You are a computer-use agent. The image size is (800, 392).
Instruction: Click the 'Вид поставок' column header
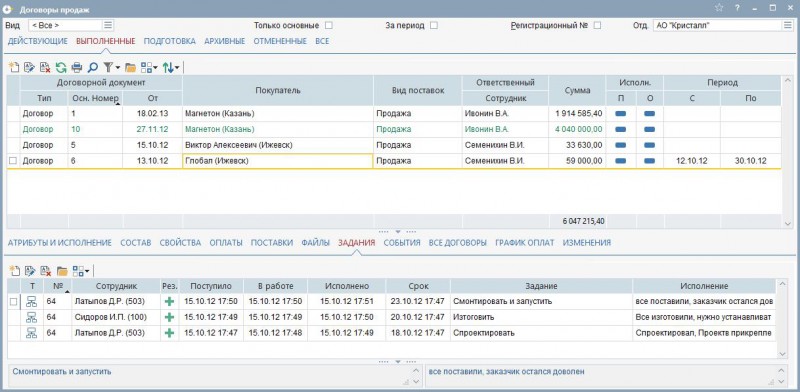tap(418, 90)
